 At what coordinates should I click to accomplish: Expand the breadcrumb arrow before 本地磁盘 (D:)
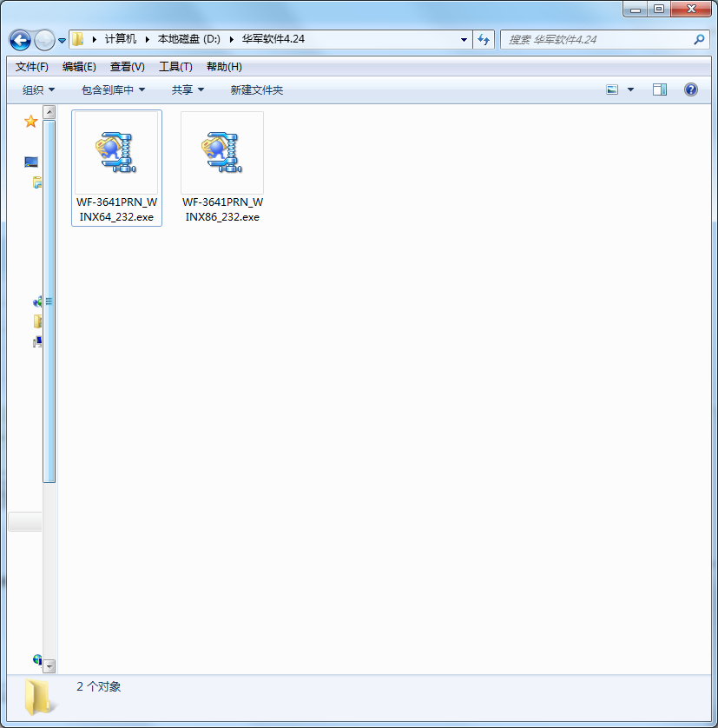click(x=147, y=39)
